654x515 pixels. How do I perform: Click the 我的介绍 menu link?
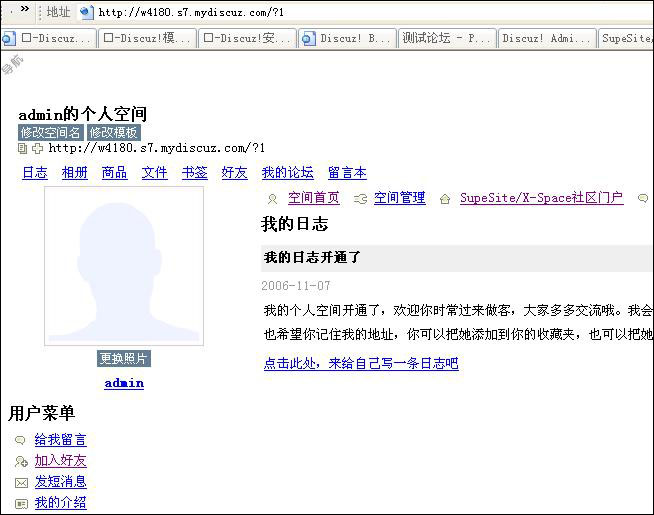coord(60,503)
